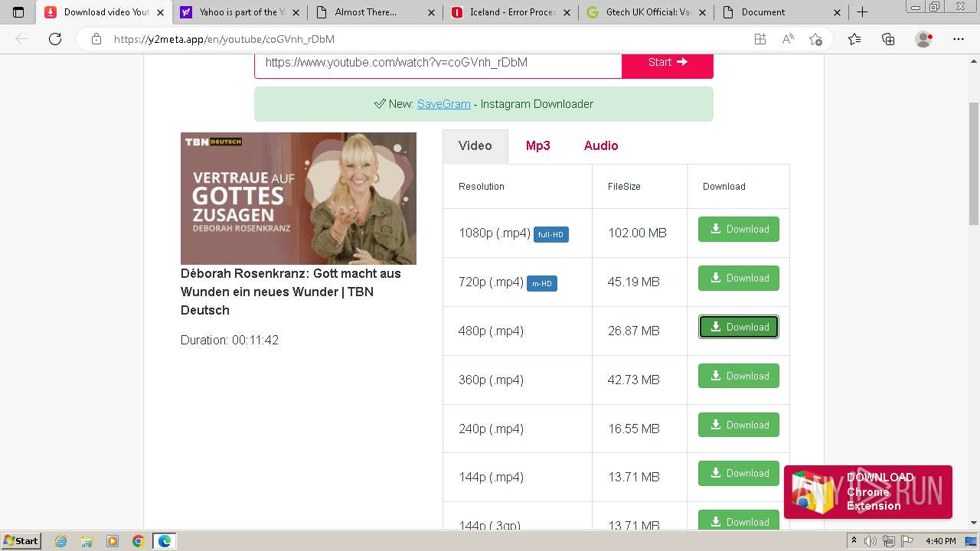Close the Document browser tab
Screen dimensions: 980x551
coord(837,12)
